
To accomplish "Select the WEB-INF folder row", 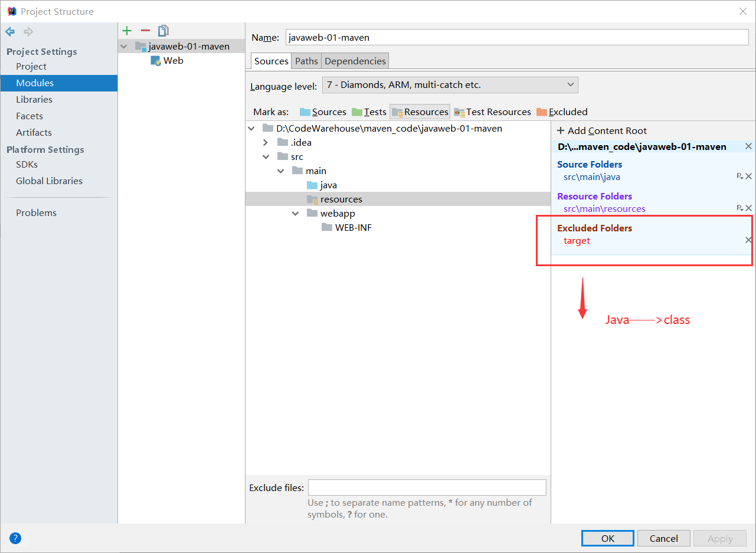I will [x=398, y=228].
